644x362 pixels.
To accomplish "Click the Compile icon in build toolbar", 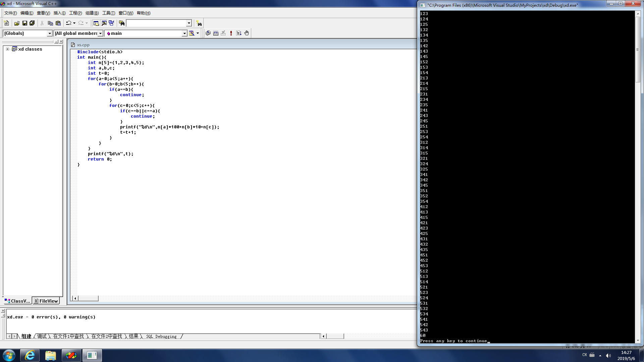I will [208, 33].
